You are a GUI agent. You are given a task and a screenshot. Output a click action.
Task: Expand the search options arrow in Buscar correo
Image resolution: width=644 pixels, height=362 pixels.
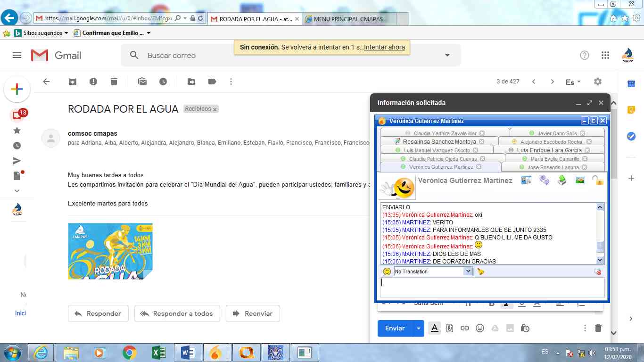click(447, 55)
